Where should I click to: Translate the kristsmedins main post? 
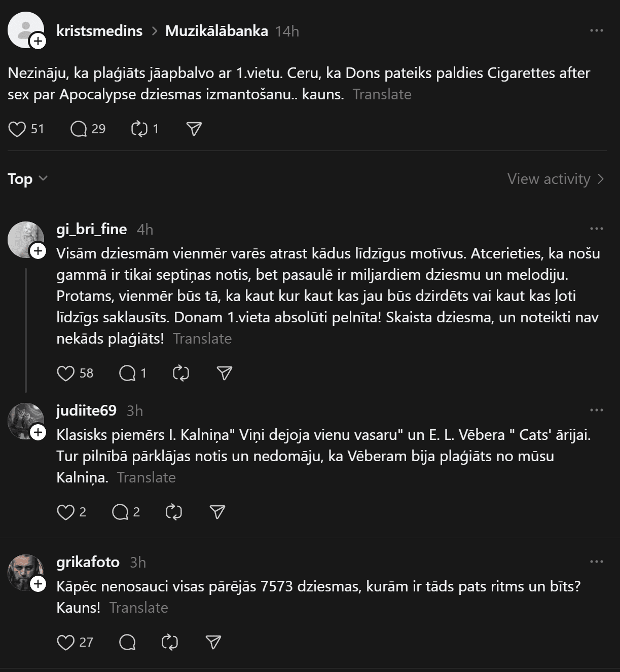382,94
